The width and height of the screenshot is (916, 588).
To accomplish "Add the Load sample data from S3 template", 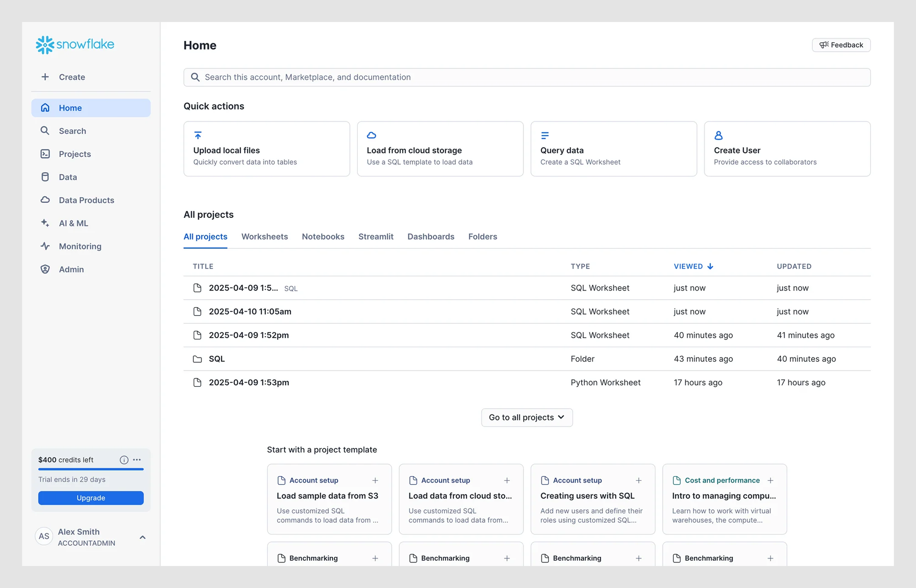I will (x=375, y=480).
